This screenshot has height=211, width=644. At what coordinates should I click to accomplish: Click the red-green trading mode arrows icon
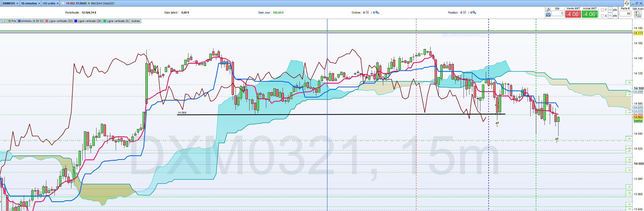pyautogui.click(x=627, y=3)
